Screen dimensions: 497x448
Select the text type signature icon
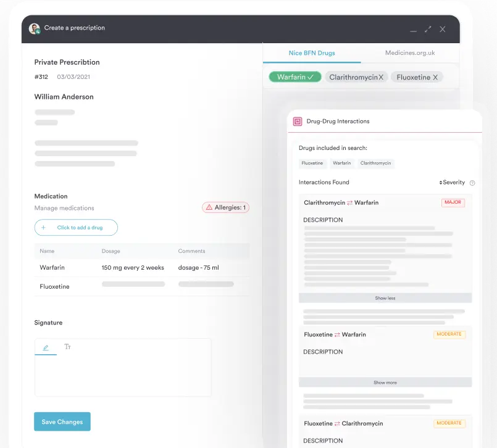coord(67,347)
